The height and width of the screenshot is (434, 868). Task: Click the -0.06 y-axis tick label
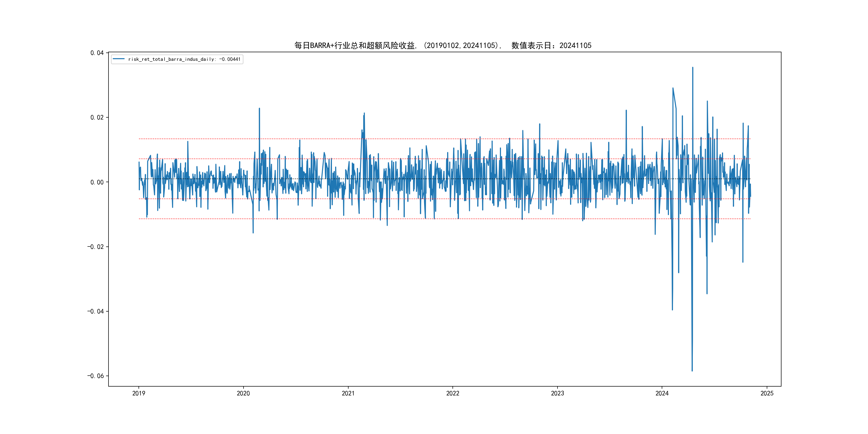pyautogui.click(x=95, y=376)
